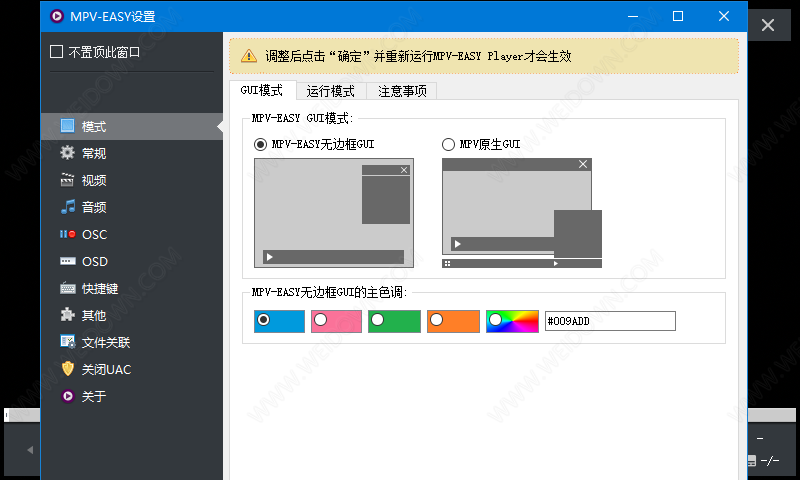Click the 其他 puzzle piece icon
This screenshot has height=480, width=800.
(67, 315)
